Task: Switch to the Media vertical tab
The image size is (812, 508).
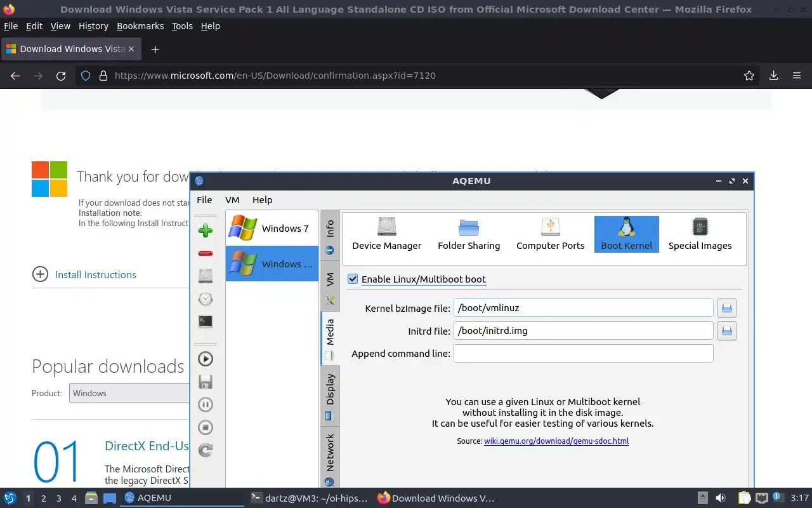Action: tap(330, 338)
